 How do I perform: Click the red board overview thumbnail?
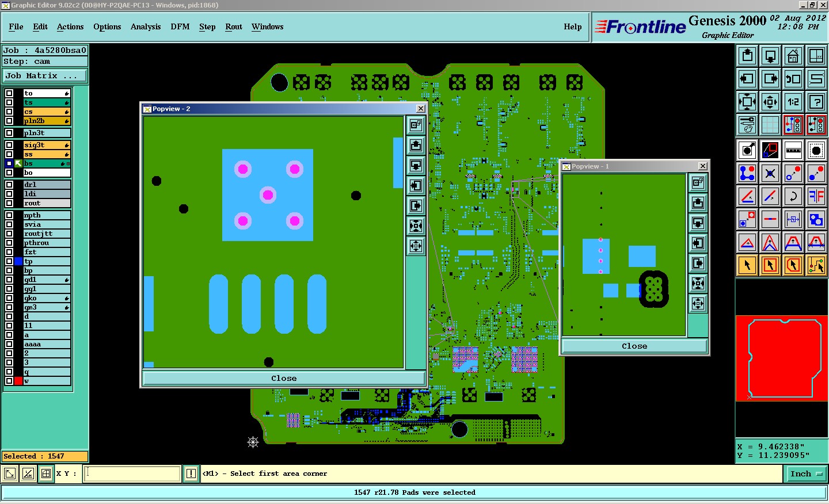(x=782, y=358)
